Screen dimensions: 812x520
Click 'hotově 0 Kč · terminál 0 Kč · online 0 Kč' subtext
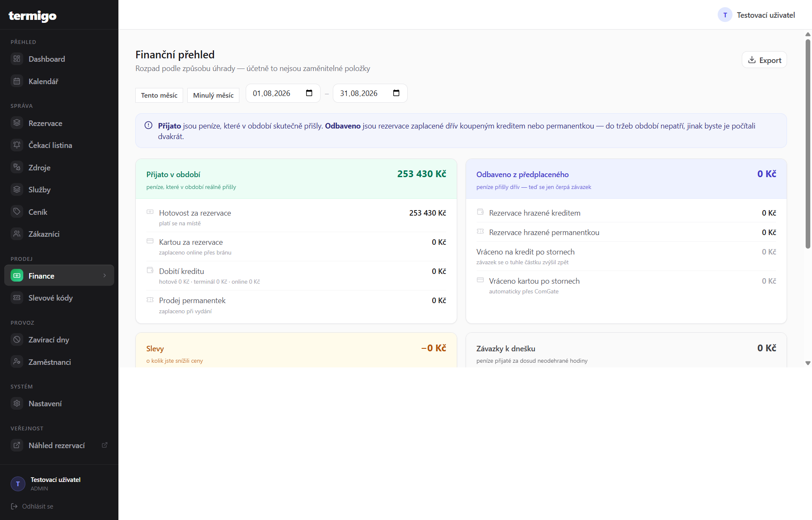point(209,282)
